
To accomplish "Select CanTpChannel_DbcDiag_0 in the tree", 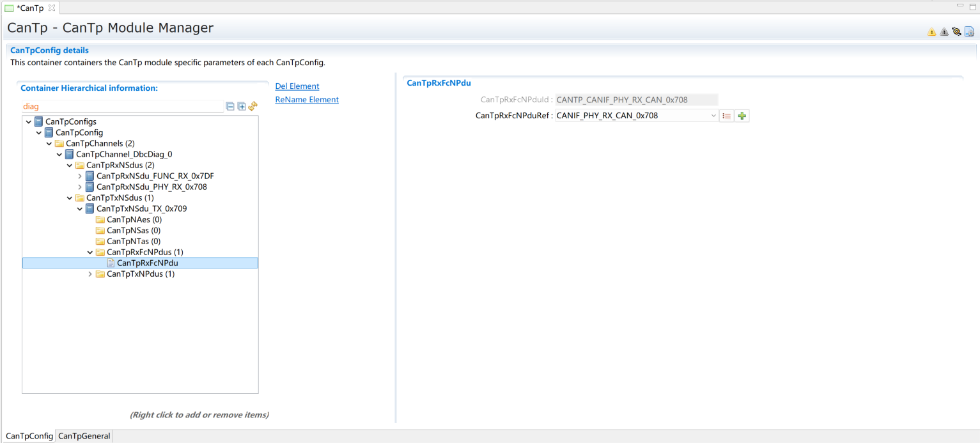I will click(x=123, y=154).
